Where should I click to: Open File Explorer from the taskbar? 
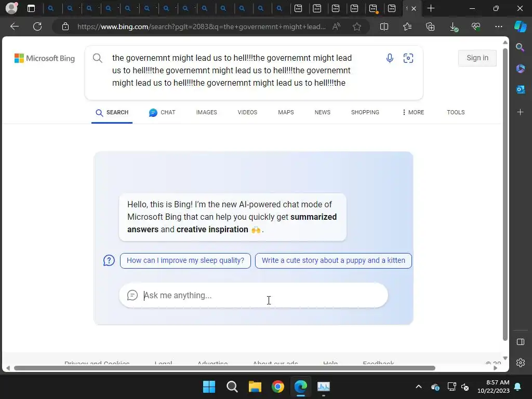pyautogui.click(x=255, y=387)
